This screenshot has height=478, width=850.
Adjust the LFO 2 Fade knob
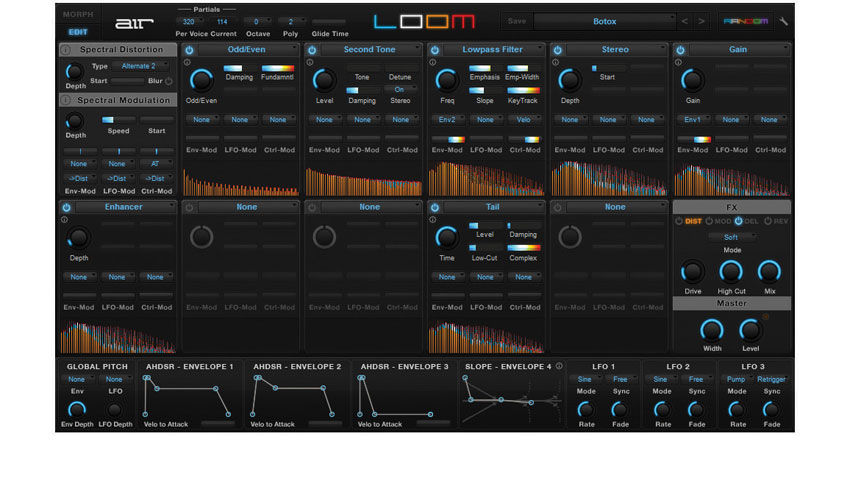point(697,410)
